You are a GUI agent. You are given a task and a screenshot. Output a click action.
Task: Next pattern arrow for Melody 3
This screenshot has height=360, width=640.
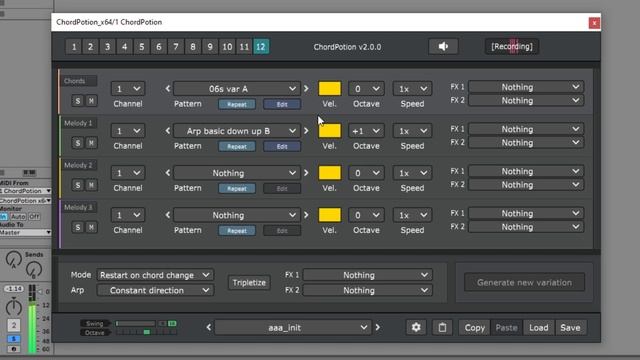point(306,215)
